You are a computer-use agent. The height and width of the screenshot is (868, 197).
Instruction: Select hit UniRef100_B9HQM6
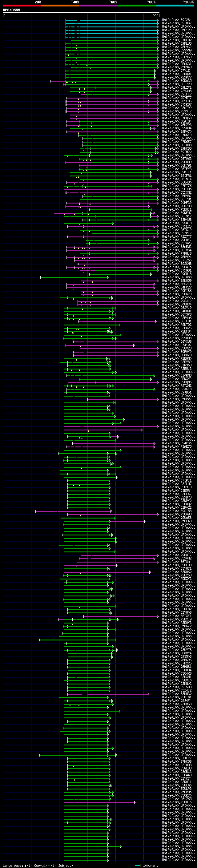[x=176, y=382]
